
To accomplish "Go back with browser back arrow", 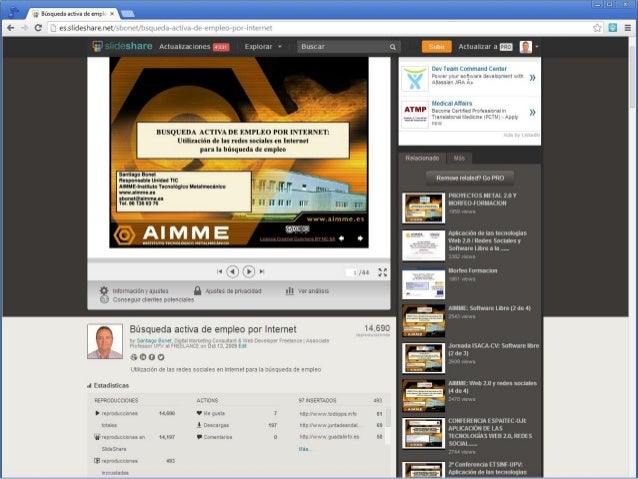I will [x=11, y=28].
